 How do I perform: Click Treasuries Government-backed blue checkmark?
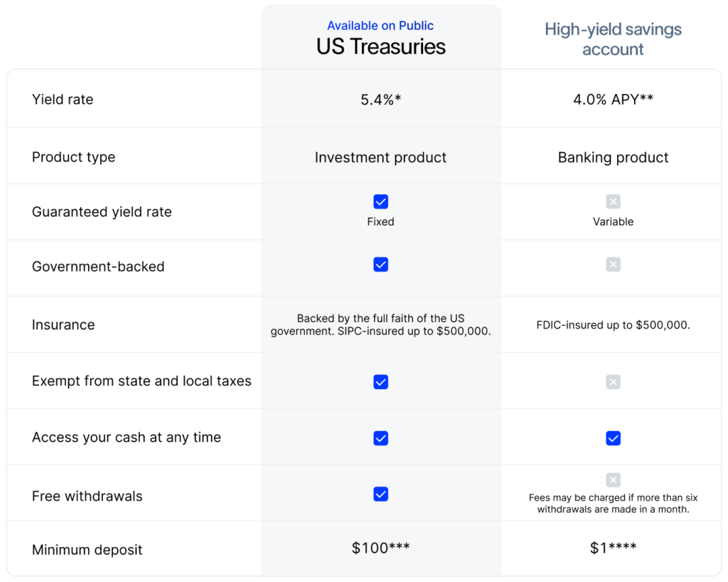pyautogui.click(x=381, y=265)
